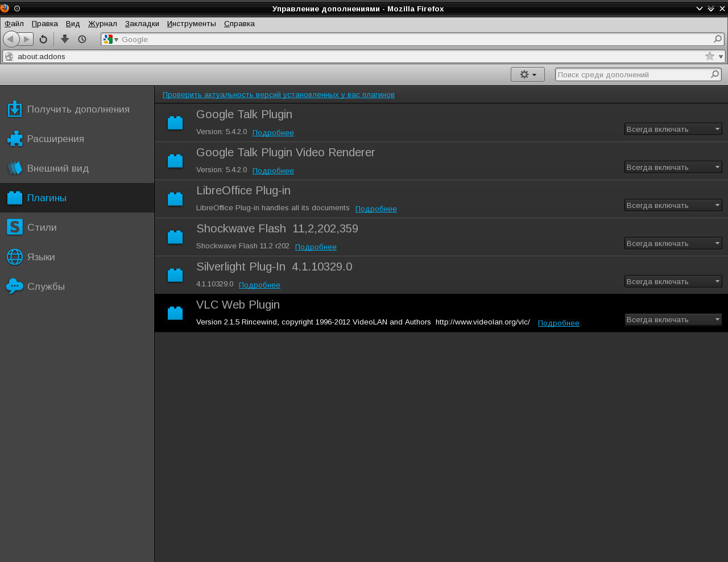Click the VLC version 2.1.5 Rincewind description
Screen dimensions: 728x562
click(x=363, y=322)
